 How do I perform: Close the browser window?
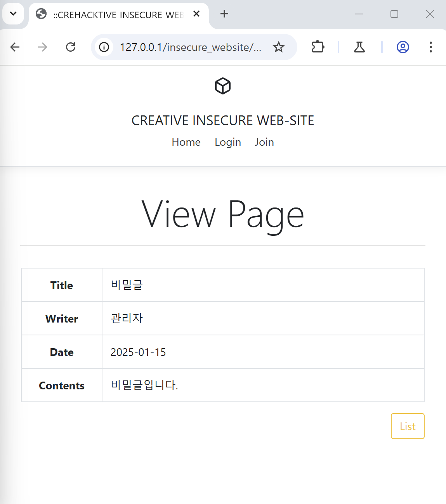coord(430,14)
